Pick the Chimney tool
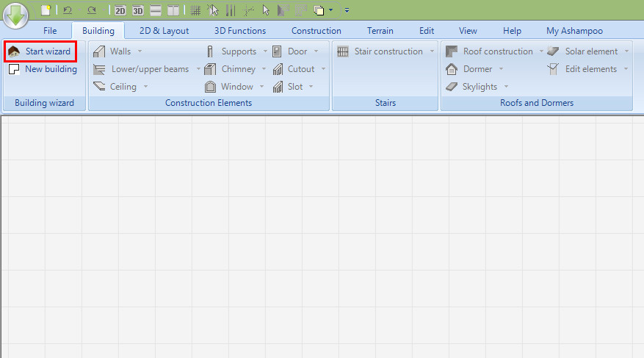Image resolution: width=644 pixels, height=358 pixels. click(x=231, y=69)
